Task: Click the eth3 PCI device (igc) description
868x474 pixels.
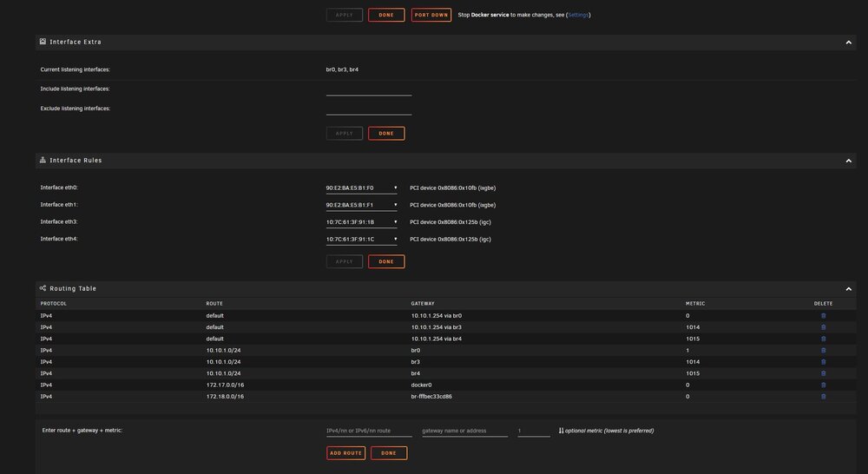Action: [x=450, y=222]
